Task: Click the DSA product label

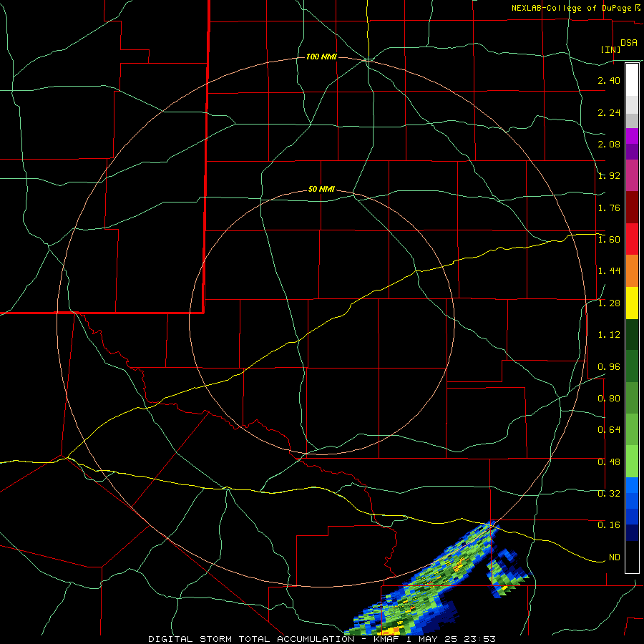Action: [629, 43]
